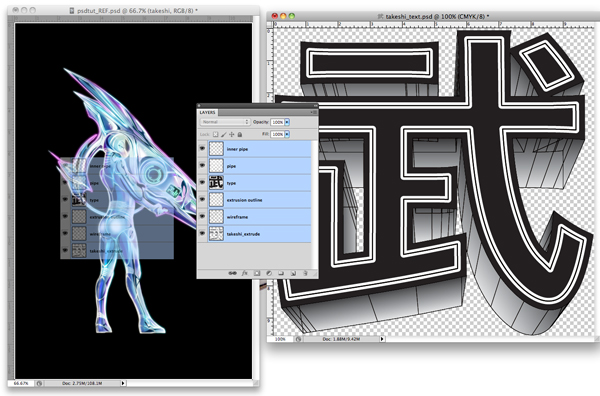Open the Normal blend mode dropdown
The image size is (600, 396).
pyautogui.click(x=225, y=122)
